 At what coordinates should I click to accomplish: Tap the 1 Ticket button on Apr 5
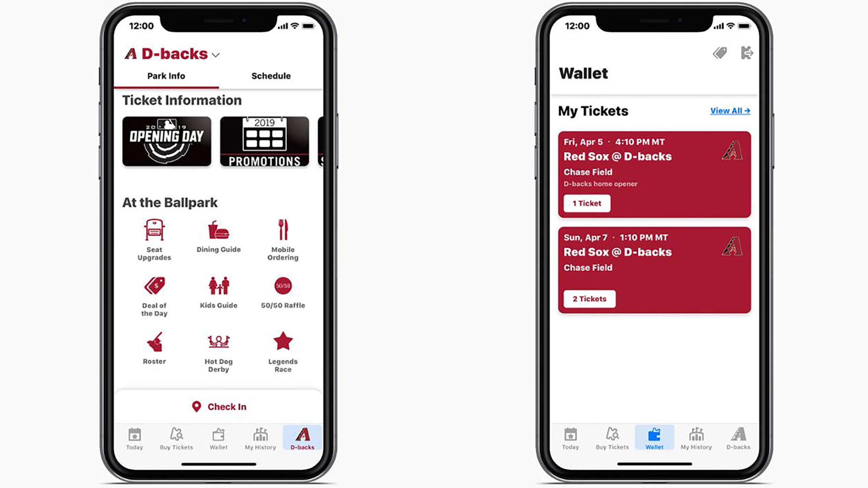pos(587,203)
